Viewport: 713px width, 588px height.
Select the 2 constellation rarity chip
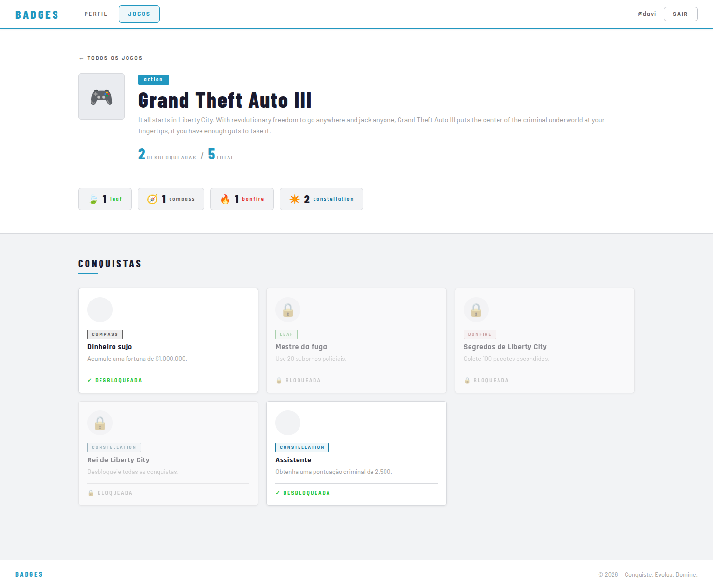pos(321,199)
